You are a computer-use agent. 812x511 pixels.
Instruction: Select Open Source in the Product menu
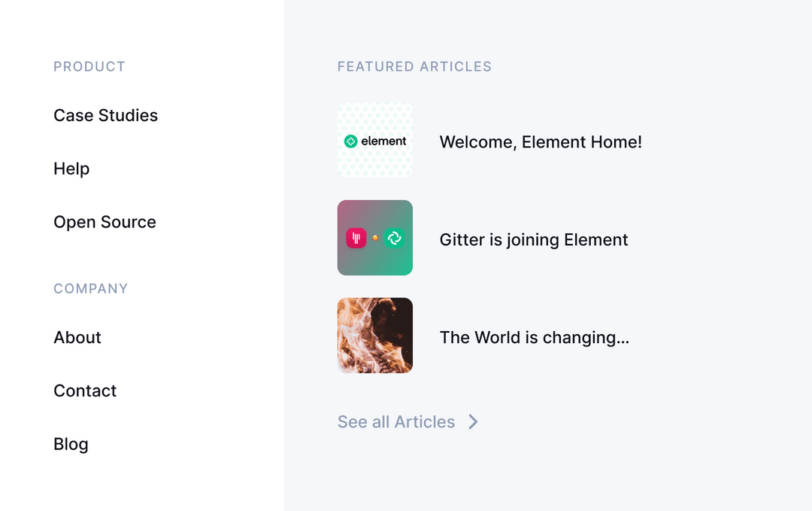click(x=105, y=222)
